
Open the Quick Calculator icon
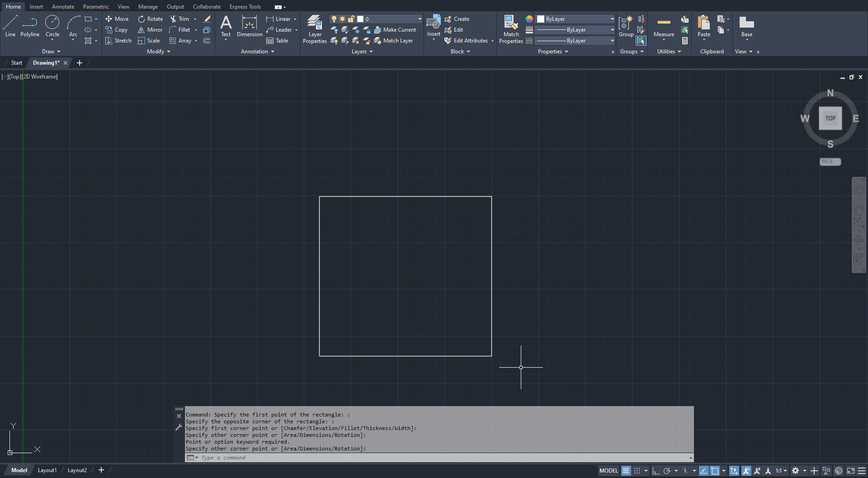coord(685,41)
